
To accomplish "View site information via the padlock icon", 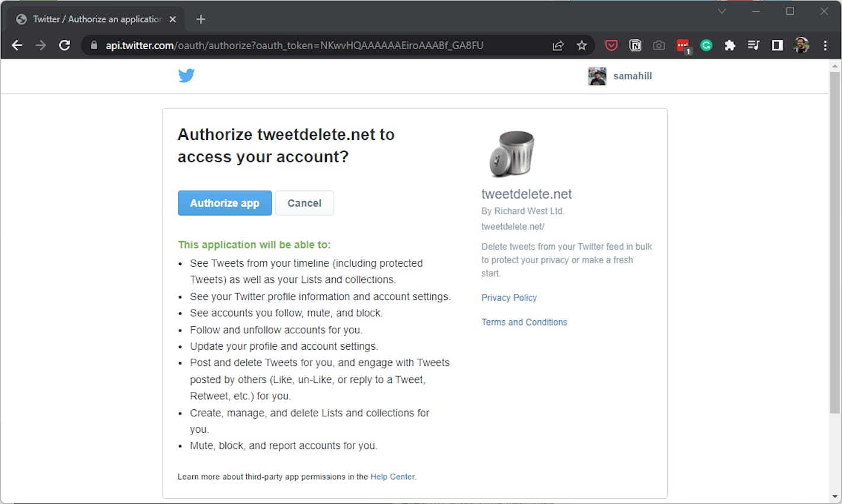I will 93,45.
